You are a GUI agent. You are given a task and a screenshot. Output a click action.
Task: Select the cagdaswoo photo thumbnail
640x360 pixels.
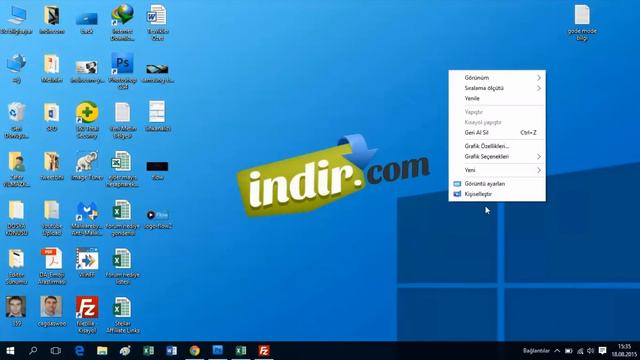coord(52,311)
